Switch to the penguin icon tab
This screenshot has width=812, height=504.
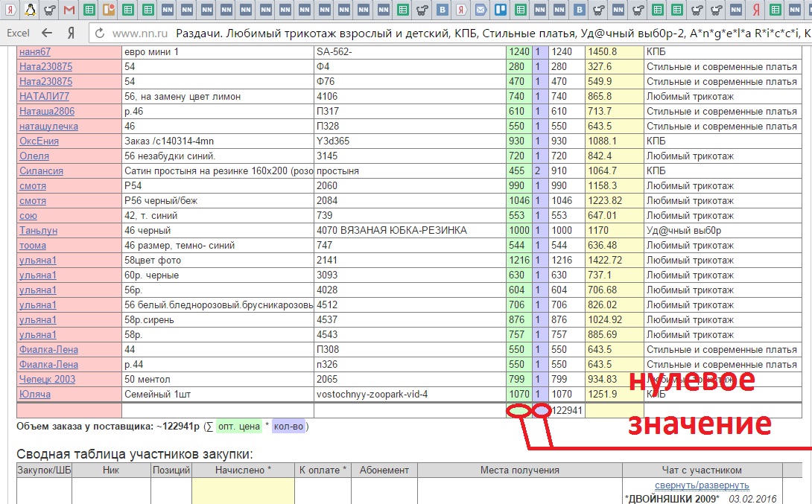29,10
